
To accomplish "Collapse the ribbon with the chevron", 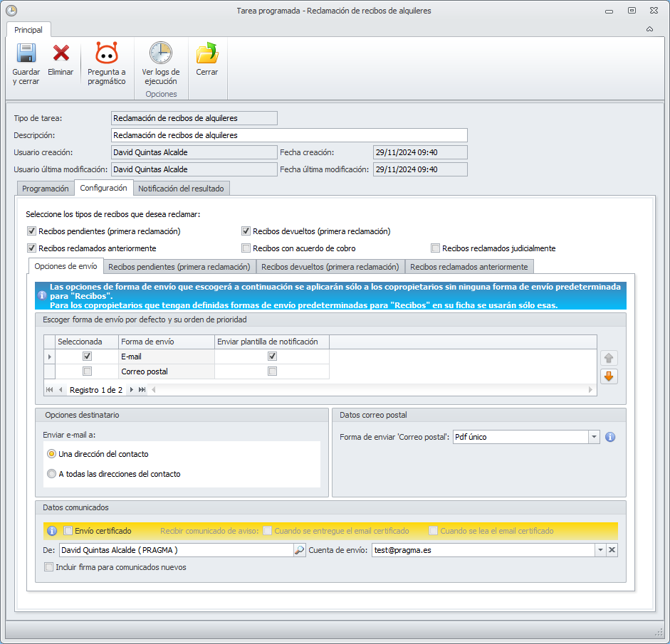I will (x=649, y=30).
